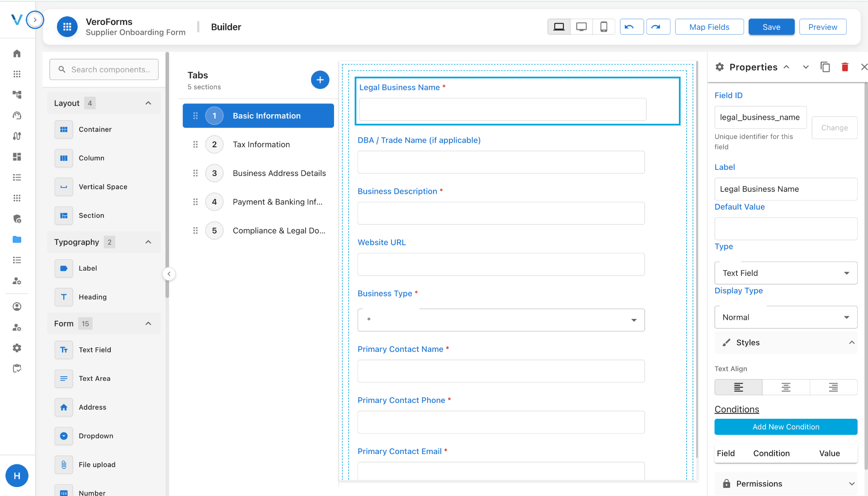This screenshot has height=496, width=868.
Task: Click the Map Fields button
Action: [709, 27]
